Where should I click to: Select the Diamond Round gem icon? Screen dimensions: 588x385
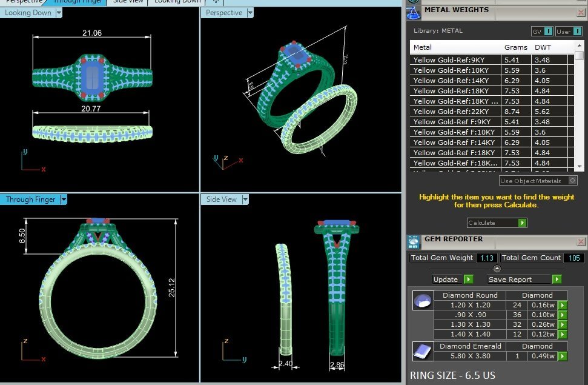422,301
